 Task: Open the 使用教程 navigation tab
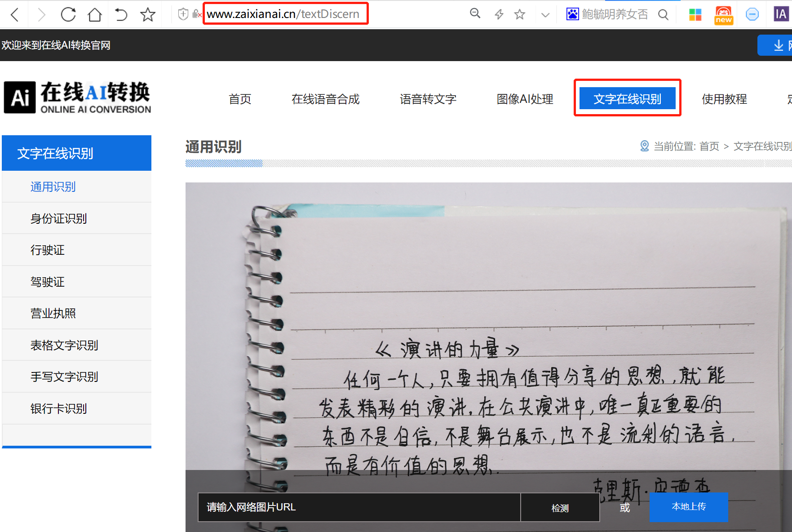coord(724,99)
